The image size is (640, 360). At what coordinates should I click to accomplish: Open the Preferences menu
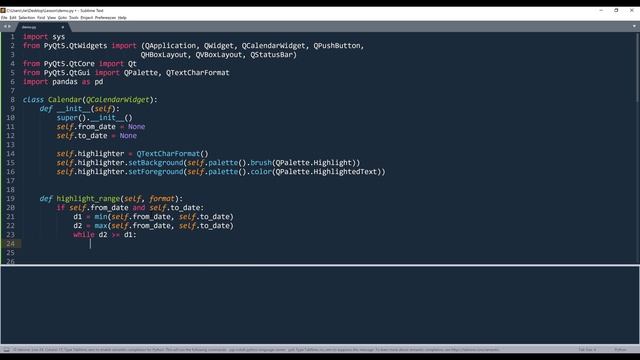click(x=105, y=18)
